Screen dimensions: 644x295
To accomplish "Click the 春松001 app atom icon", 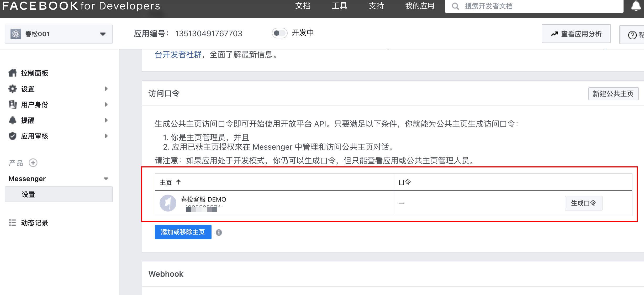I will [x=16, y=34].
